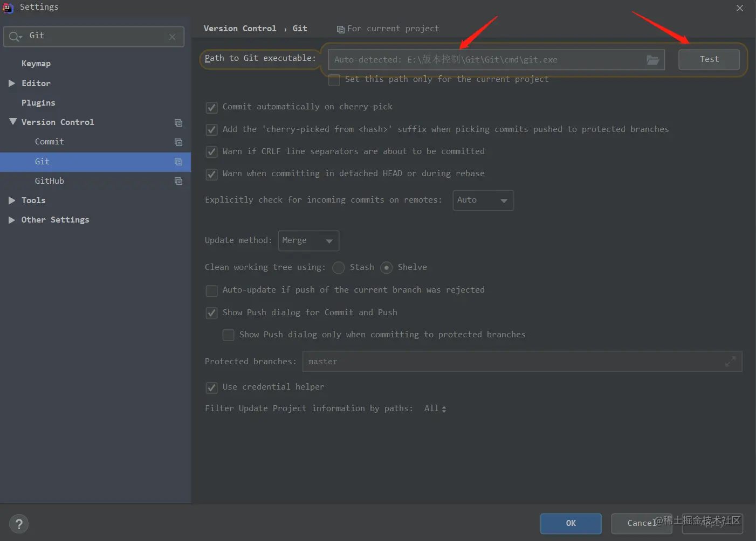The width and height of the screenshot is (756, 541).
Task: Open the Keymap settings page
Action: [x=36, y=64]
